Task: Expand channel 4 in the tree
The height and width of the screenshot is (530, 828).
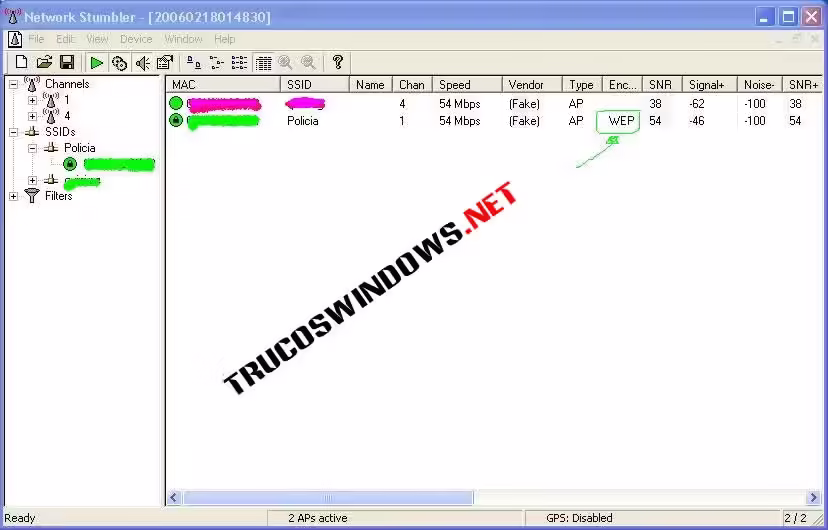Action: (x=32, y=116)
